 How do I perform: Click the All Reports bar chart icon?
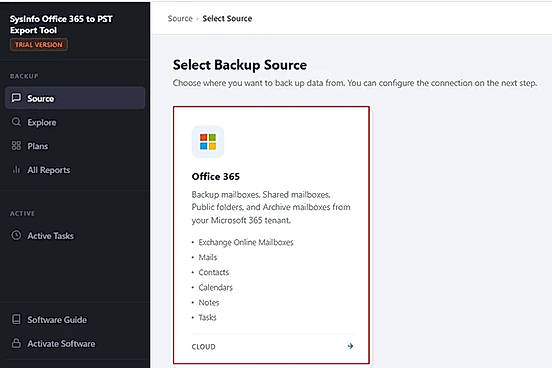coord(16,169)
